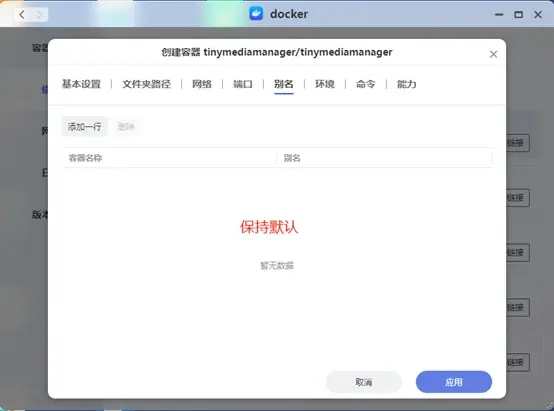Screen dimensions: 554x411
Task: Click the 暂无数据 empty-state text
Action: 277,265
